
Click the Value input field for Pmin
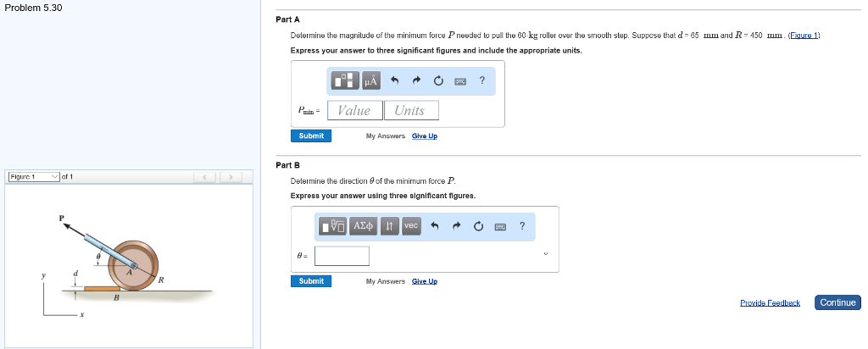354,110
